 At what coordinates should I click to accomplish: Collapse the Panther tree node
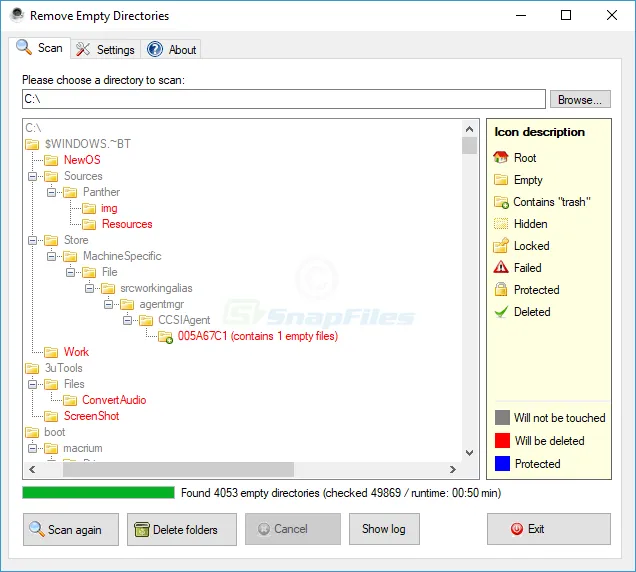(52, 192)
